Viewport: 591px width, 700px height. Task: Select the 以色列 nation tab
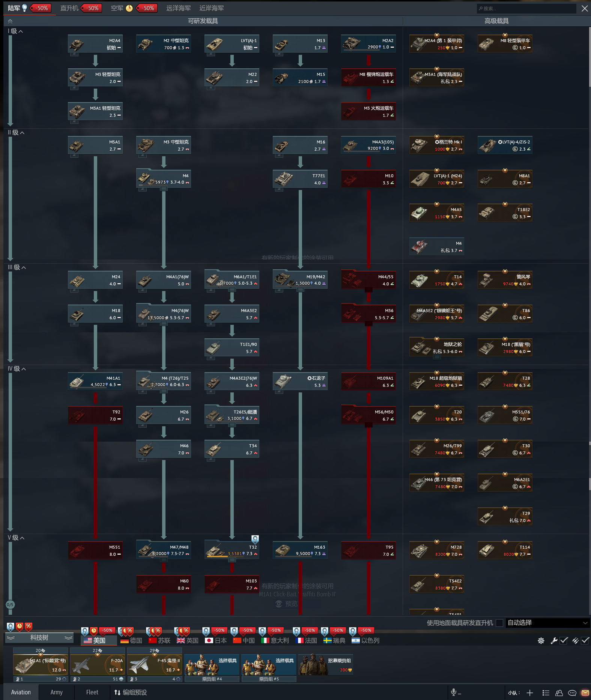[x=365, y=641]
